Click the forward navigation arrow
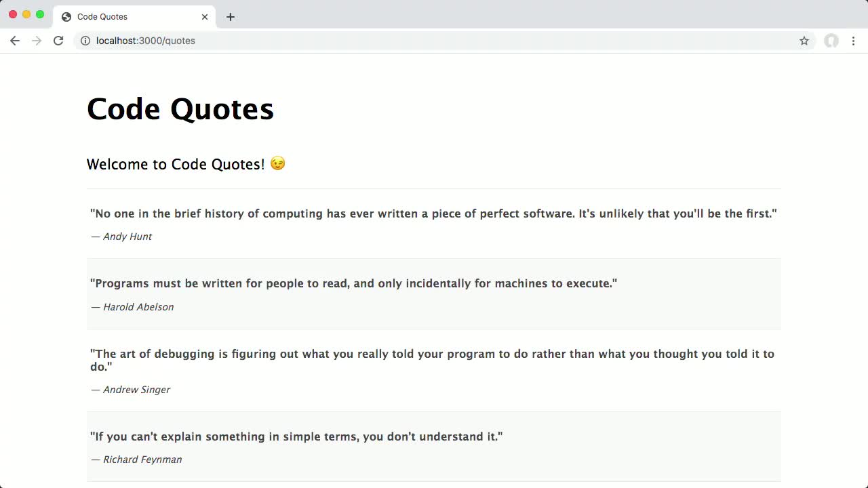The height and width of the screenshot is (488, 868). 37,41
